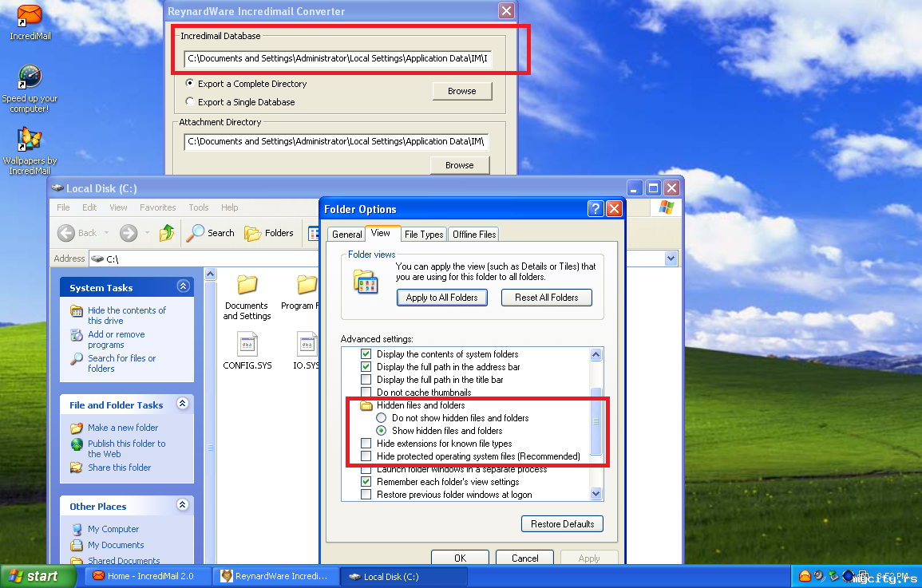The width and height of the screenshot is (922, 588).
Task: Open the Back button history dropdown
Action: (106, 233)
